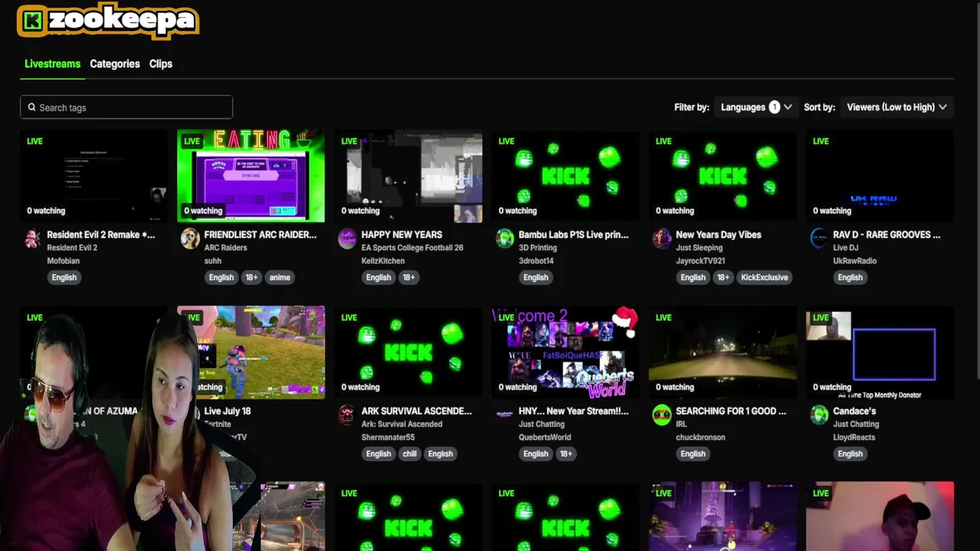Open the 'FRIENDLIEST ARC RAIDER' stream title
Viewport: 980px width, 551px height.
pyautogui.click(x=260, y=235)
